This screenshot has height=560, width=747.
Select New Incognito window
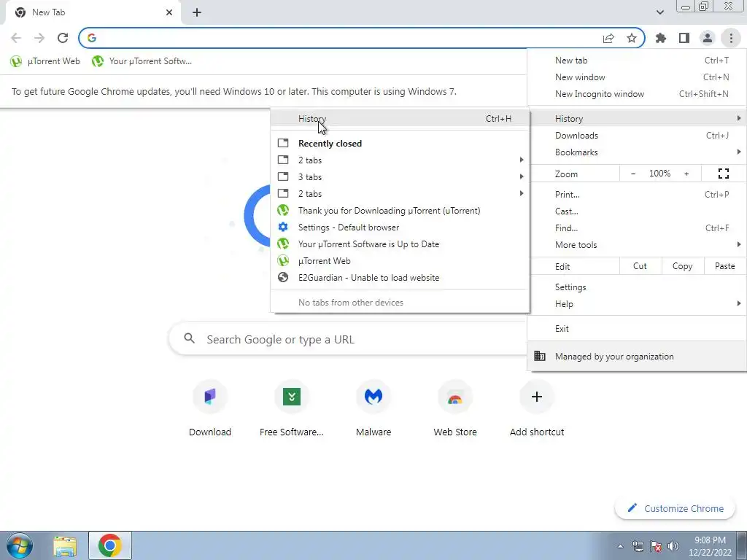(637, 94)
